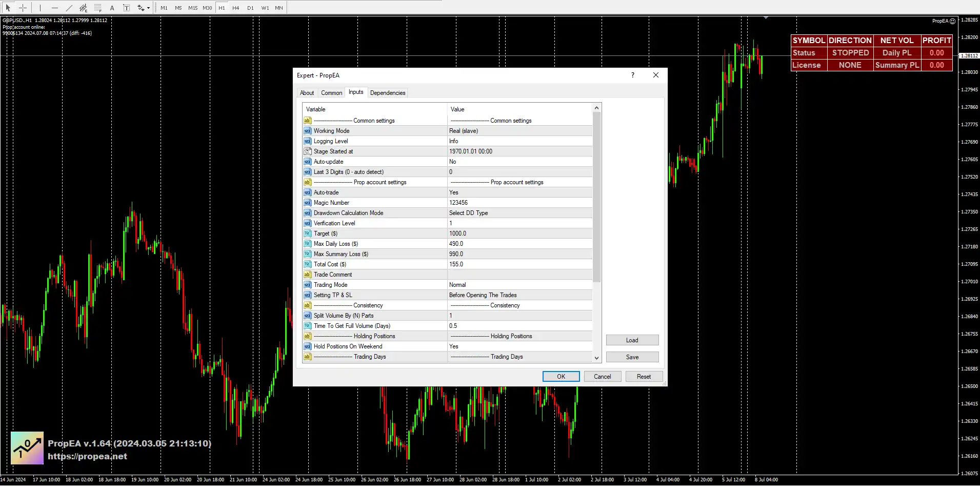This screenshot has height=487, width=980.
Task: Edit Verification Level value 1
Action: click(519, 223)
